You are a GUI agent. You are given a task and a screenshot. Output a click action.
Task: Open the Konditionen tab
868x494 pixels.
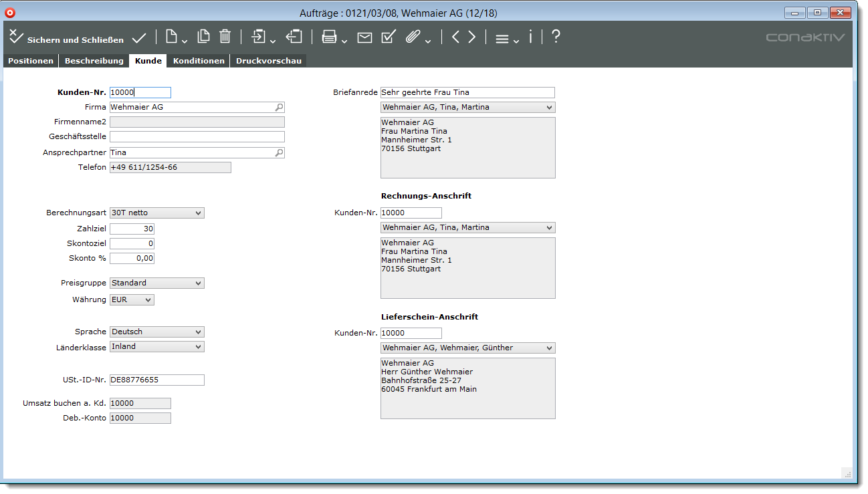(199, 61)
